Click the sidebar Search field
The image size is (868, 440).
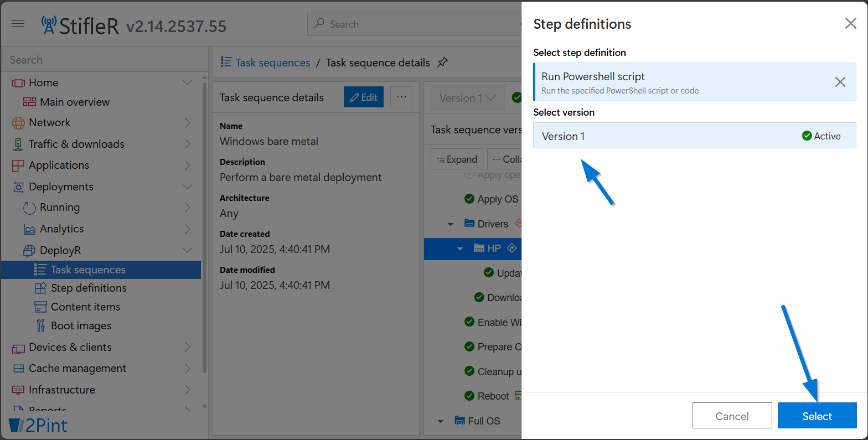105,60
